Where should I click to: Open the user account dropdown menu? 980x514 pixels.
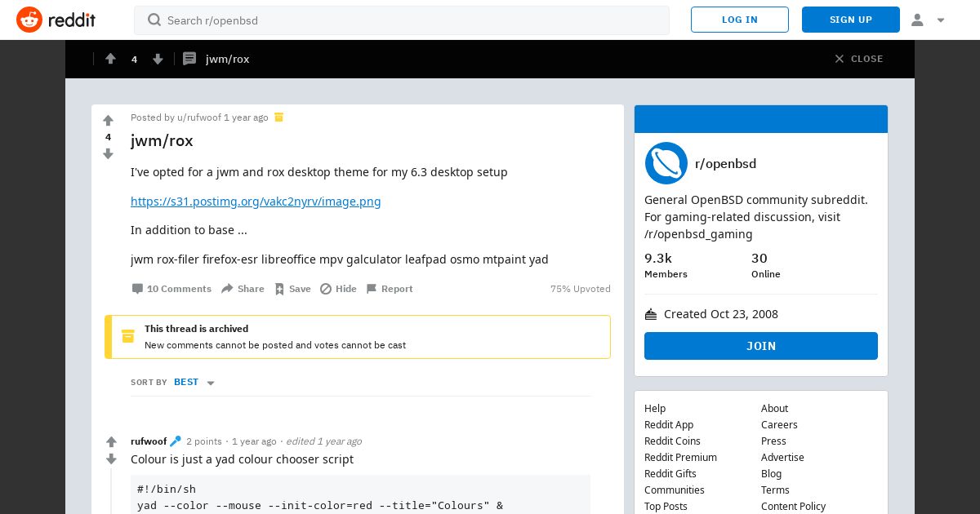(x=928, y=20)
